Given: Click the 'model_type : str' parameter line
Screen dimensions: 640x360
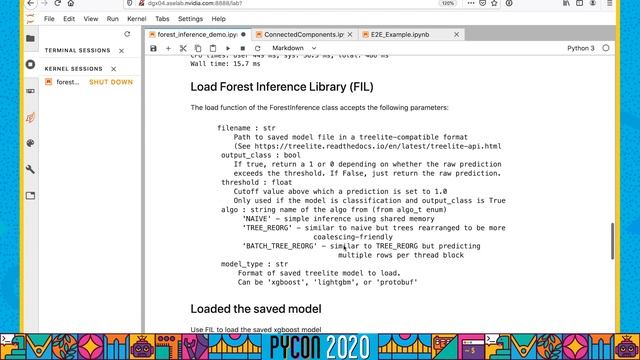Looking at the screenshot, I should coord(254,264).
